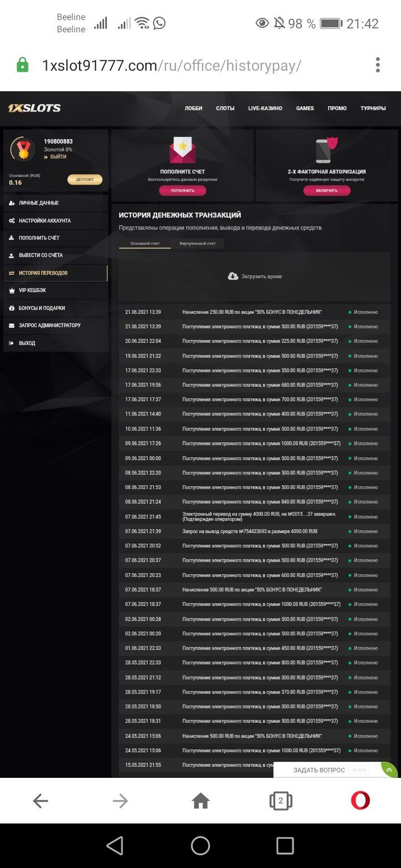Open the LIVE-КАЗИНО menu item
Image resolution: width=401 pixels, height=868 pixels.
pyautogui.click(x=265, y=108)
